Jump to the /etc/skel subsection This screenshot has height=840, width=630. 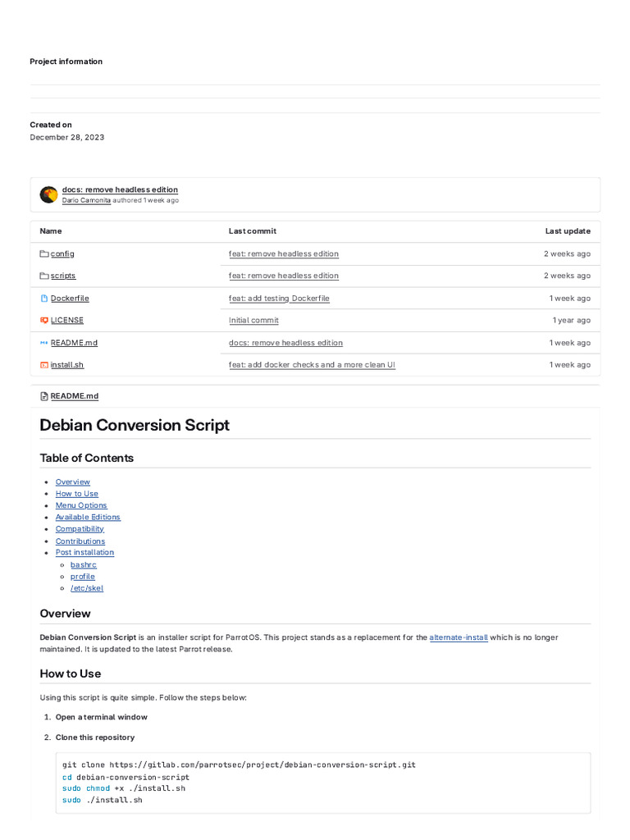[x=87, y=588]
